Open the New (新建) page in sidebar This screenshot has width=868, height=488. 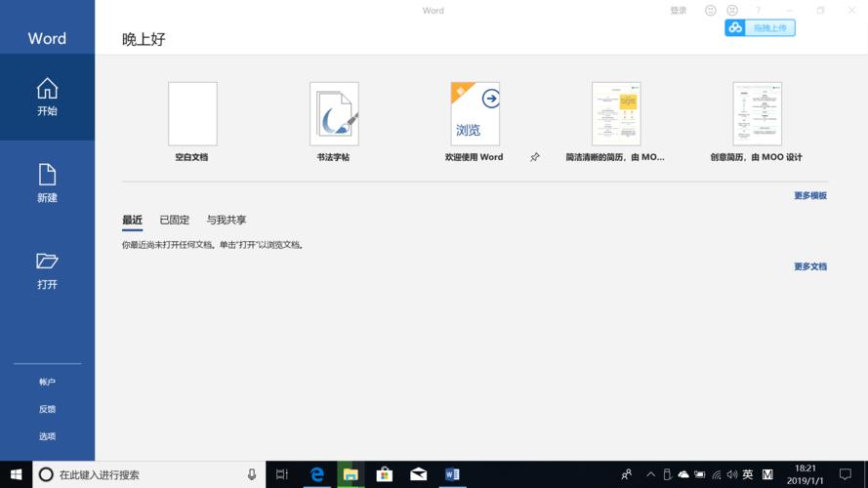click(x=47, y=183)
